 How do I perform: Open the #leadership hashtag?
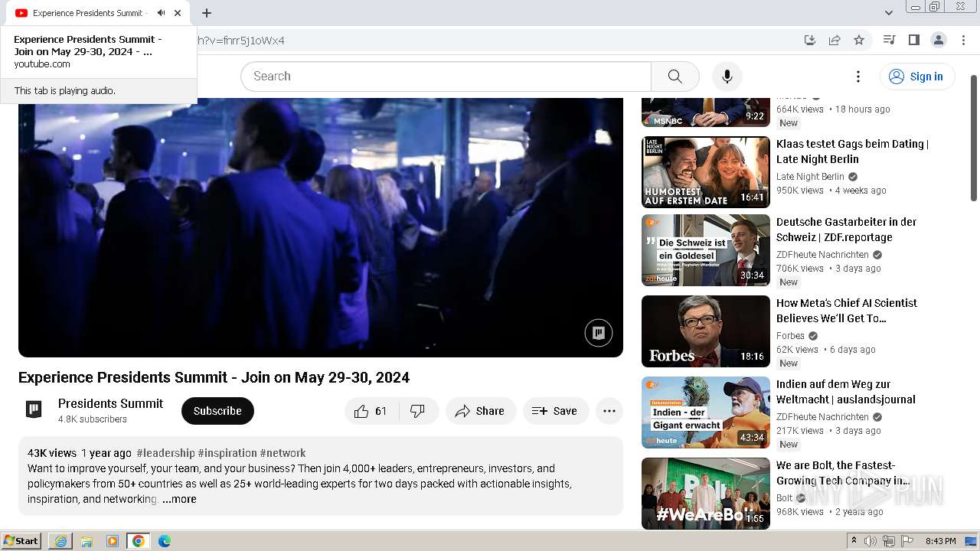coord(165,453)
